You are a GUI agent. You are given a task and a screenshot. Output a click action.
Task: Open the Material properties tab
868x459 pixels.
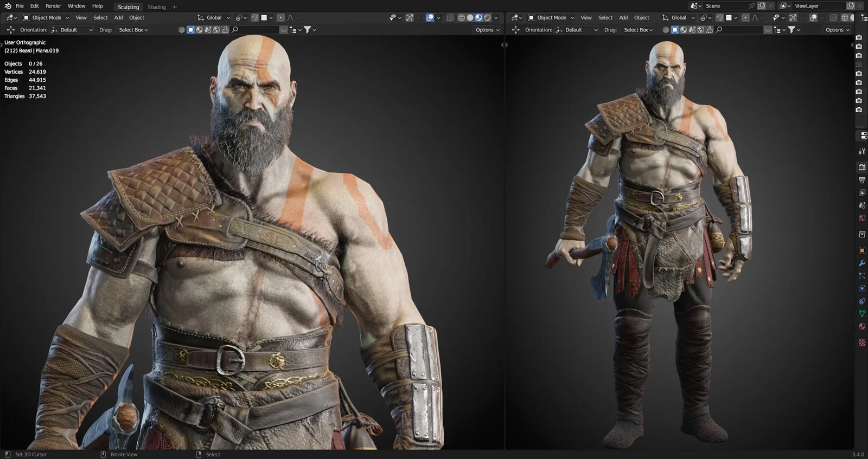click(x=861, y=326)
